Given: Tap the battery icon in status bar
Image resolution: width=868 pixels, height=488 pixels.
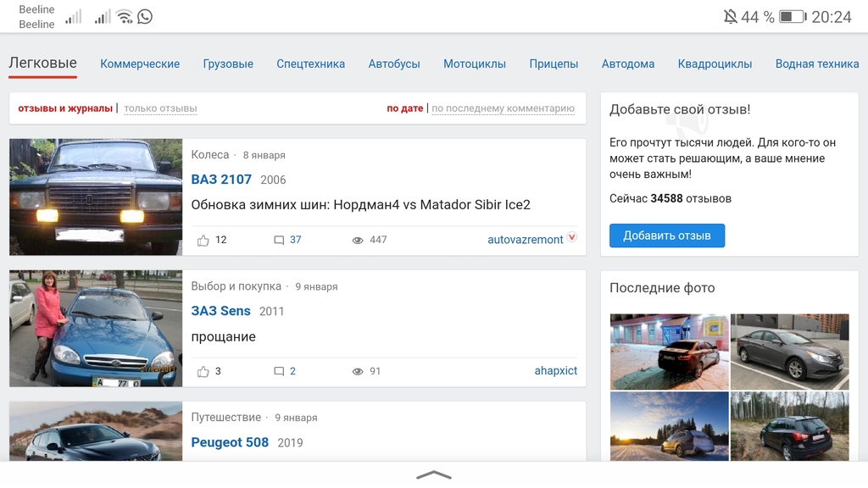Looking at the screenshot, I should (x=793, y=17).
